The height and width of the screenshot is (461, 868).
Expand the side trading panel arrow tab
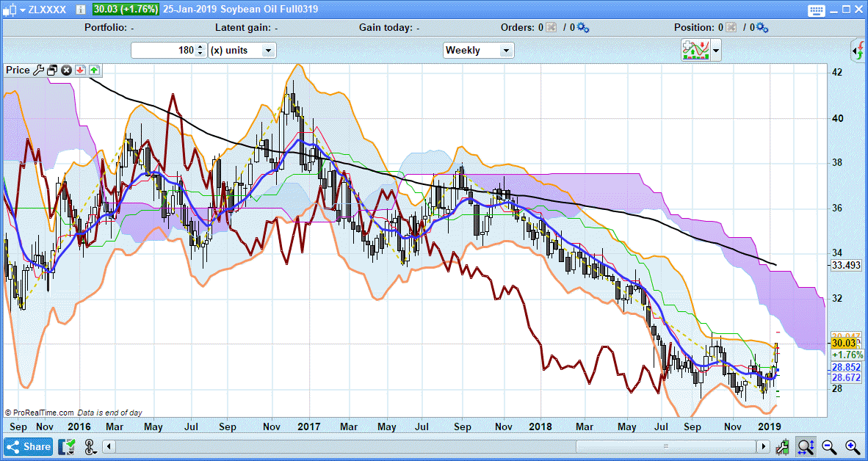[x=858, y=51]
